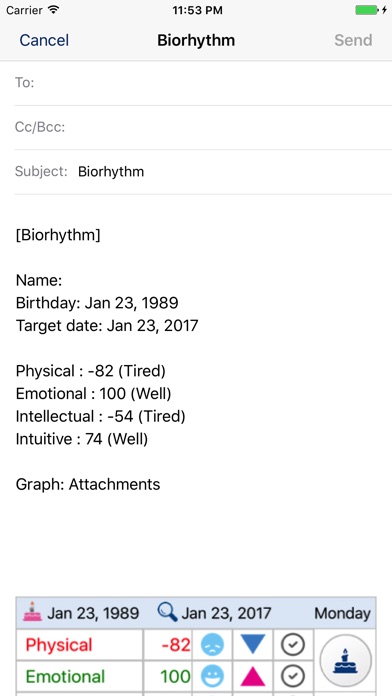Tap the Emotional label in attachment
The image size is (392, 696).
point(65,676)
